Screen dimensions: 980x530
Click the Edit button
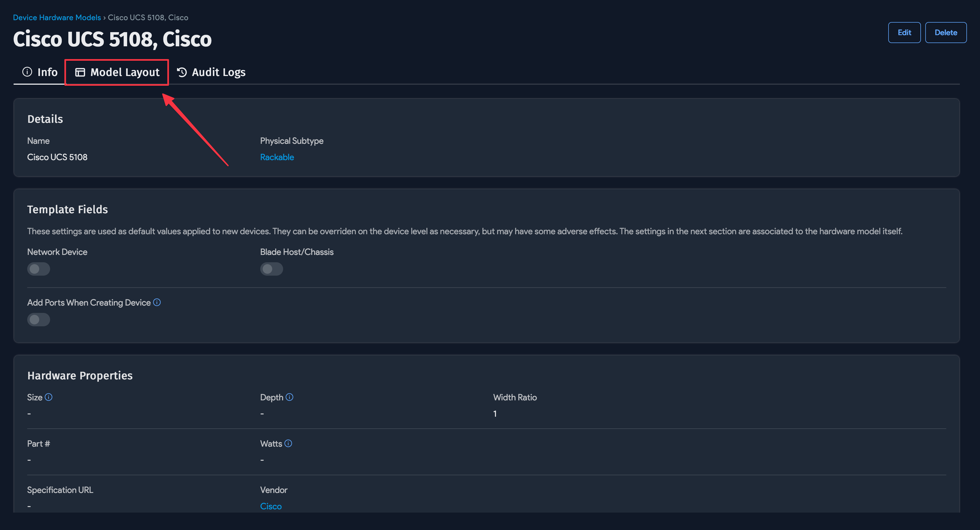[x=904, y=32]
